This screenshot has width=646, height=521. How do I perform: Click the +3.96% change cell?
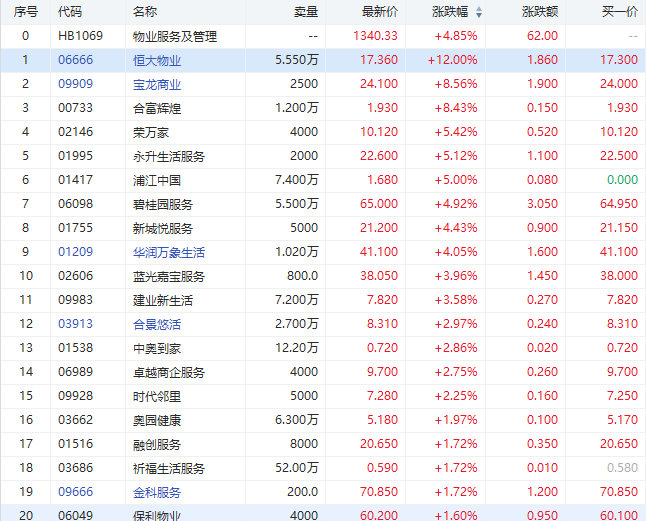point(456,276)
